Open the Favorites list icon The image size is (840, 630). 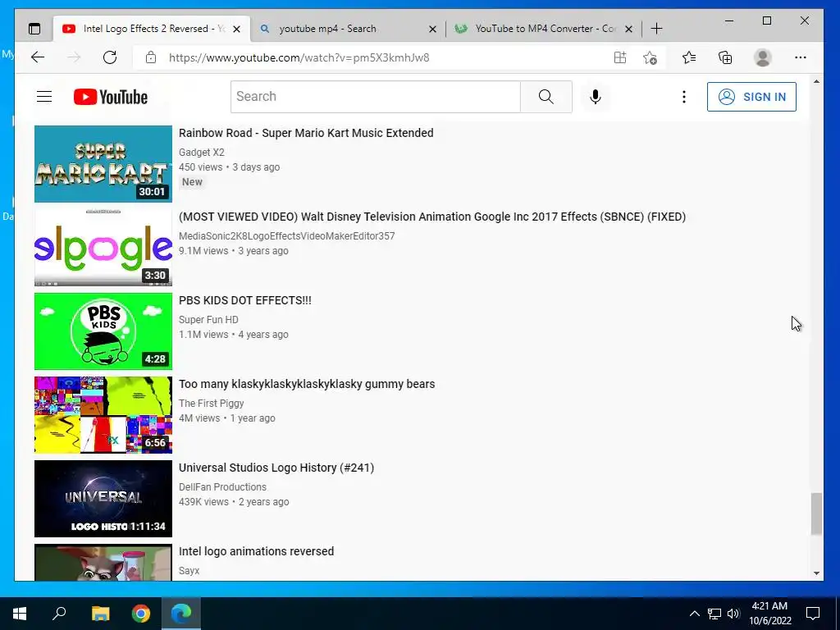(689, 57)
